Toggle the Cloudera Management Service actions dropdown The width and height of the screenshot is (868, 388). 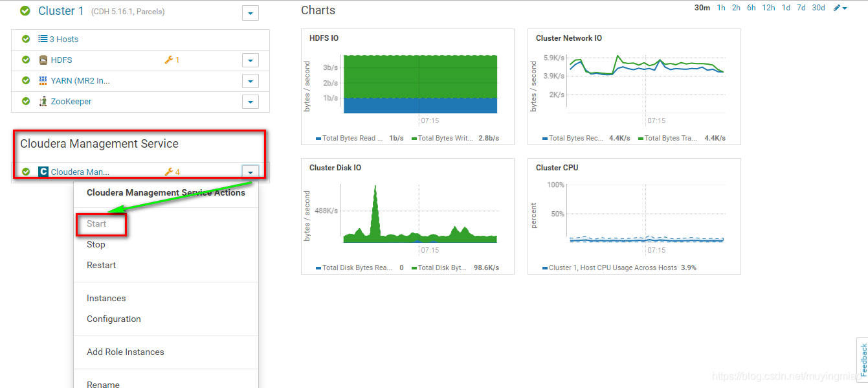point(250,172)
